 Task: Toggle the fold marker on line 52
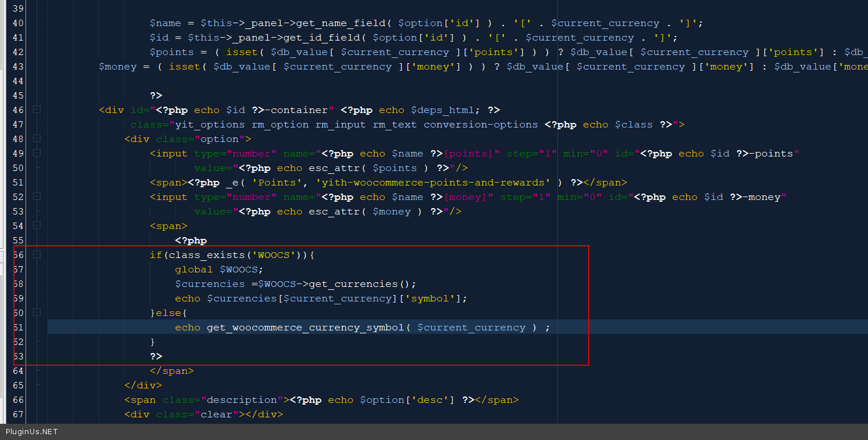click(x=37, y=197)
